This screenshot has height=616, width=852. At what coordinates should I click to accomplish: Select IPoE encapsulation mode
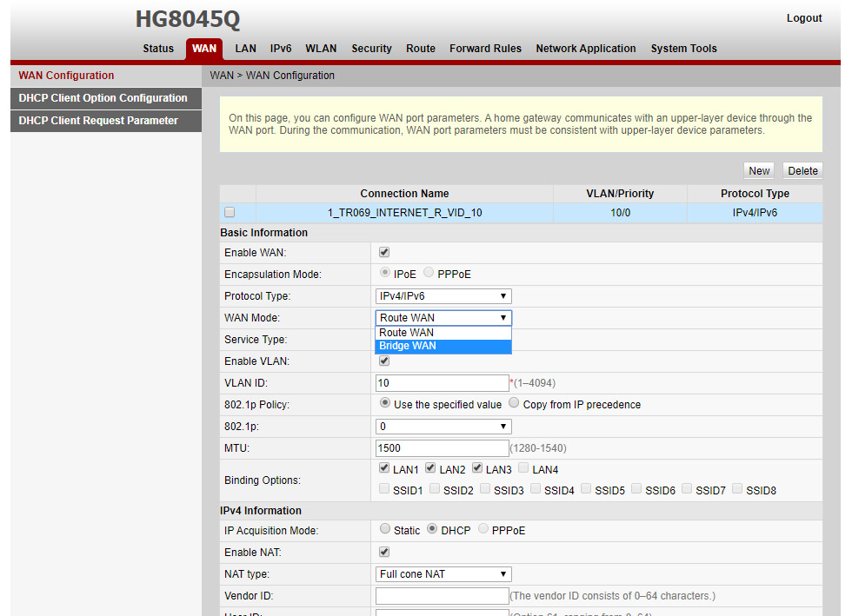[x=384, y=272]
